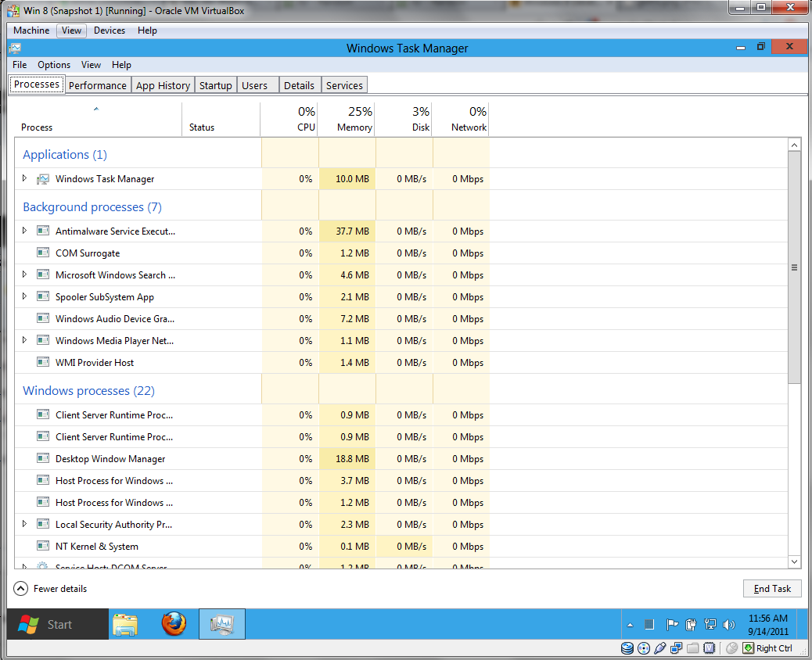Click the Task Manager title bar icon

(15, 48)
